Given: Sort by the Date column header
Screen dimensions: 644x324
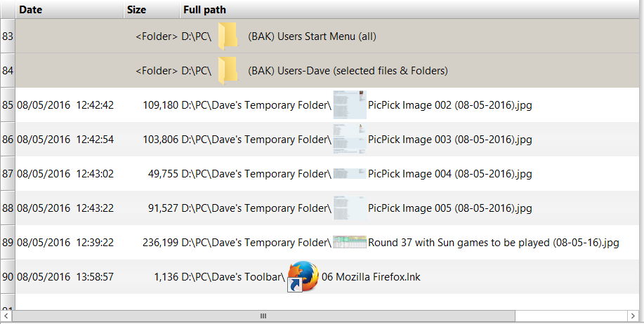Looking at the screenshot, I should pos(70,9).
